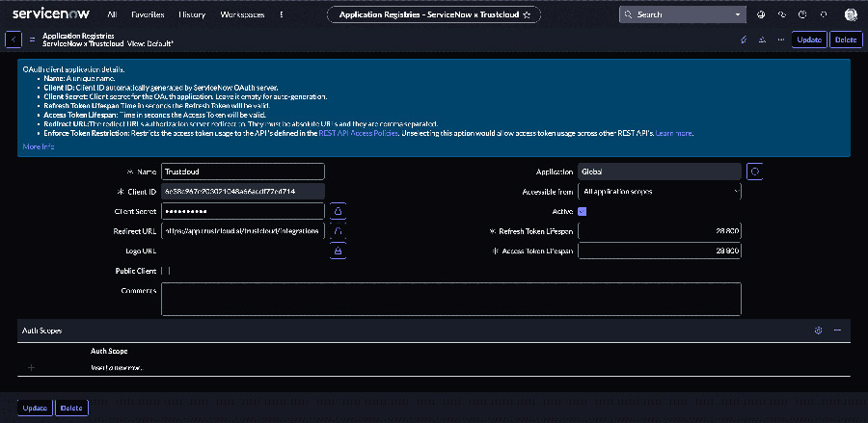Screen dimensions: 868x423
Task: Click the Application Registries page title pill
Action: pos(434,14)
